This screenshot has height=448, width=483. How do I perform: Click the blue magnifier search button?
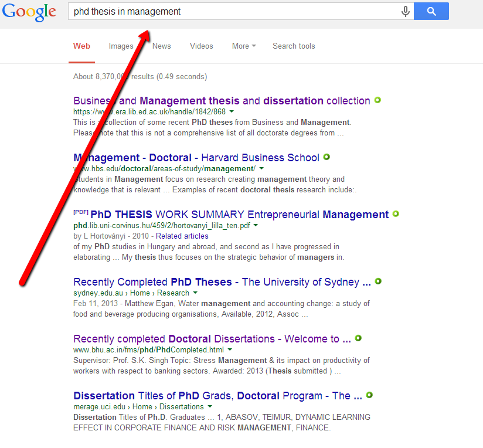tap(431, 11)
